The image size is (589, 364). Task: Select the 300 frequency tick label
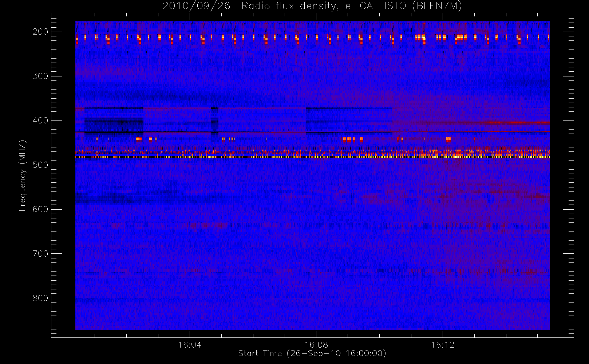click(x=40, y=76)
